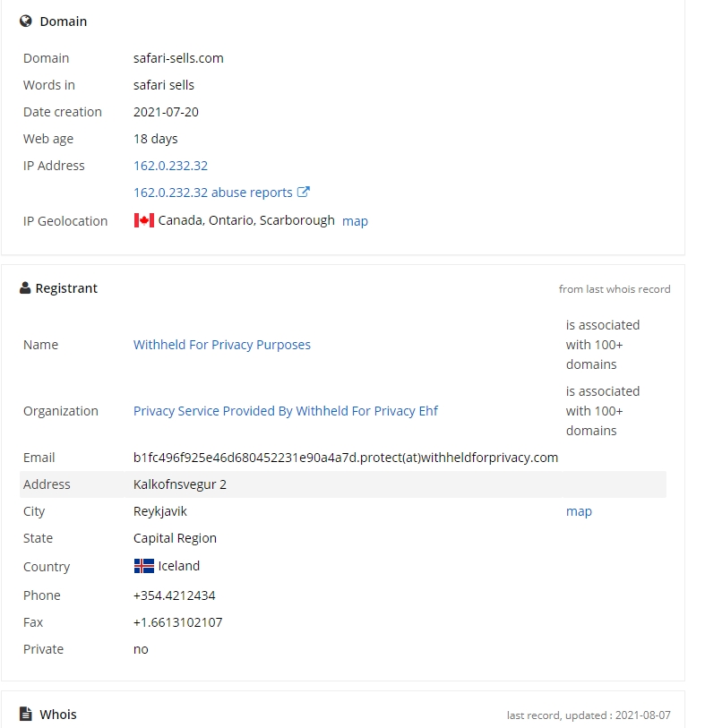Click the Whois last record updated date
The image size is (705, 728).
coord(643,715)
